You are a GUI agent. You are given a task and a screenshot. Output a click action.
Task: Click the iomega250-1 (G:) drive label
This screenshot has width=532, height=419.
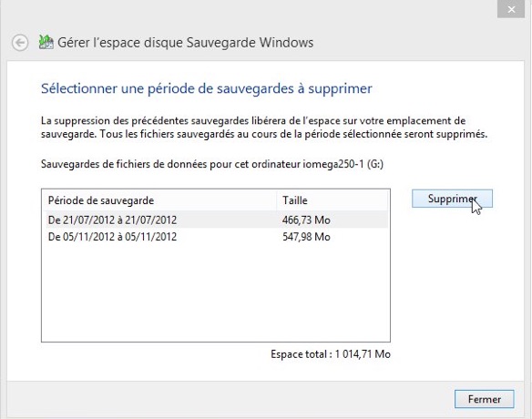[x=343, y=164]
